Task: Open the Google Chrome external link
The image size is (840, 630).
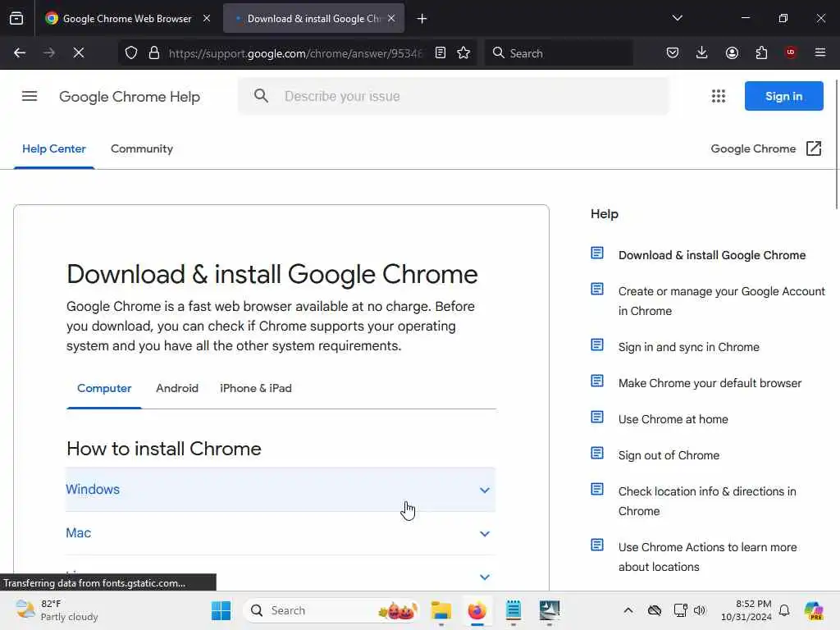Action: (766, 148)
